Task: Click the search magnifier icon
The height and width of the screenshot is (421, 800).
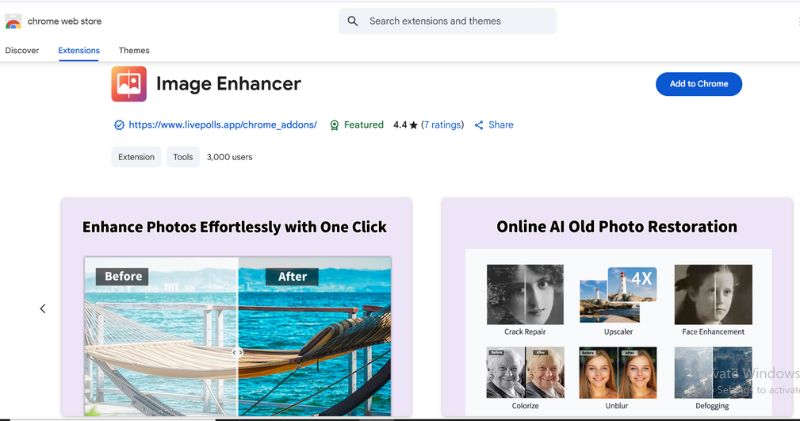Action: [353, 21]
